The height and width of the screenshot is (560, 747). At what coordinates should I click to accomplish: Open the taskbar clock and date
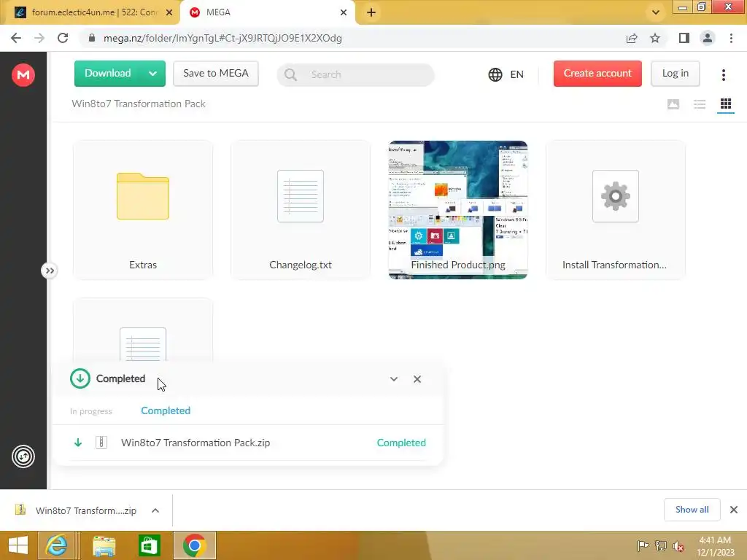(715, 546)
